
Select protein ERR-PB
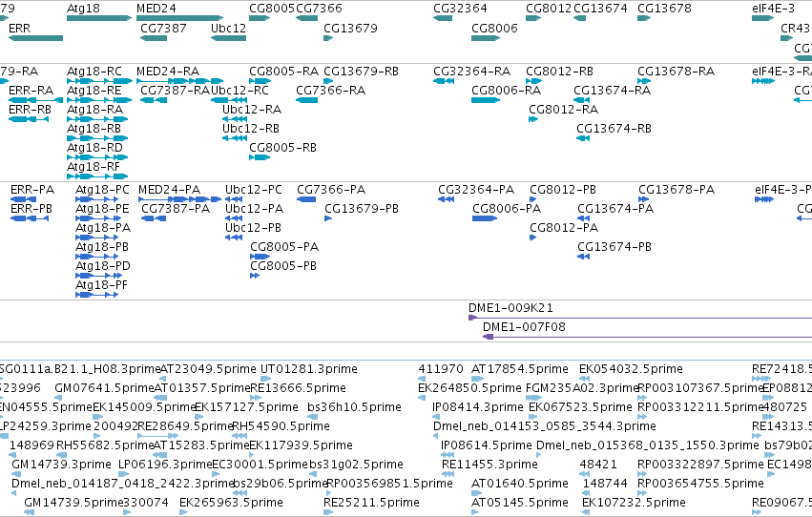[x=31, y=209]
